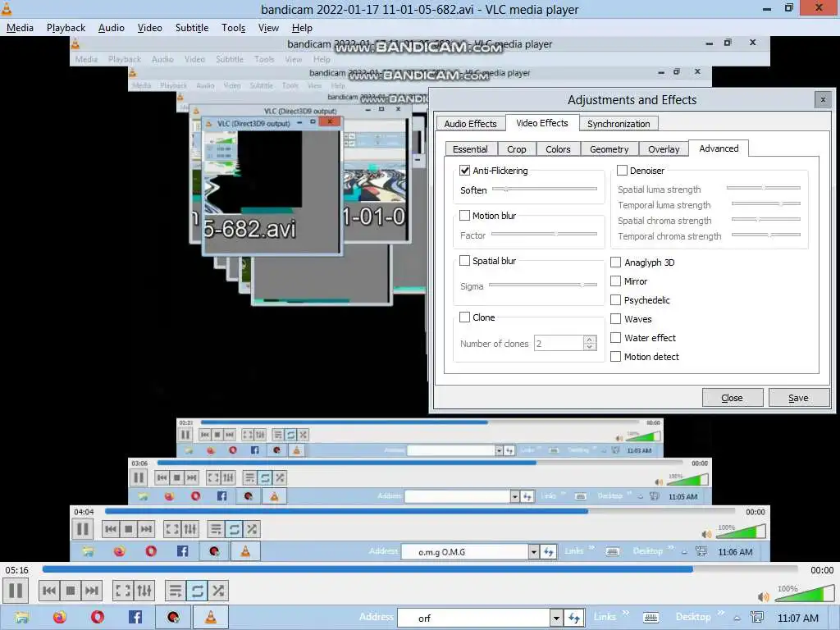Toggle random playback in the main control bar
The height and width of the screenshot is (630, 840).
click(x=218, y=591)
